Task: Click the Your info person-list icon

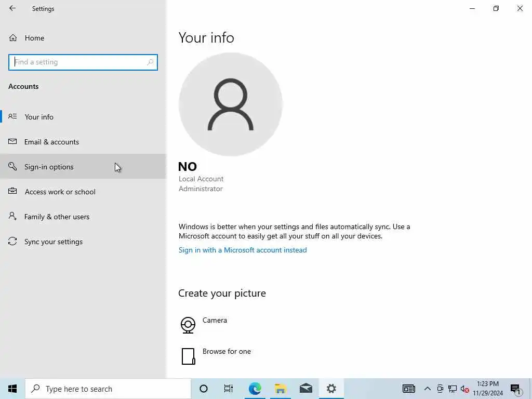Action: coord(12,116)
